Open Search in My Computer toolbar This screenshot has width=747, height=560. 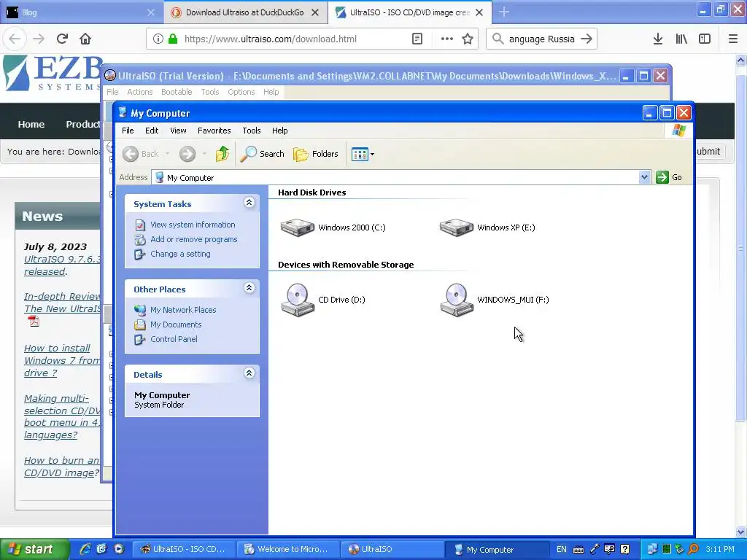(262, 154)
